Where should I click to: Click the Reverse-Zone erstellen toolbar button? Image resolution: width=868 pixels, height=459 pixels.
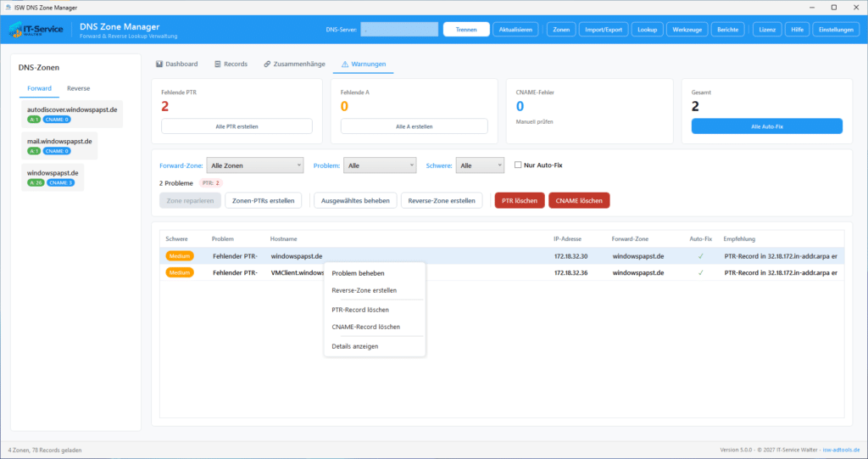pyautogui.click(x=442, y=201)
